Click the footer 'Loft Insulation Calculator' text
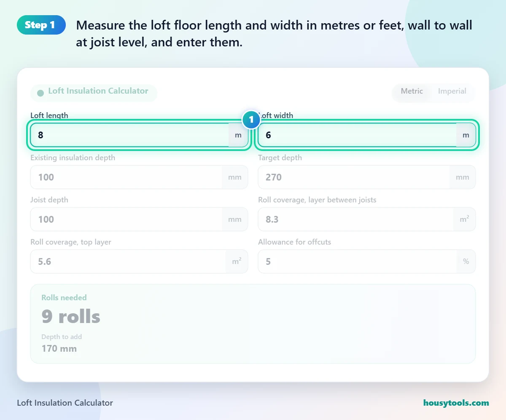The height and width of the screenshot is (420, 506). coord(65,403)
